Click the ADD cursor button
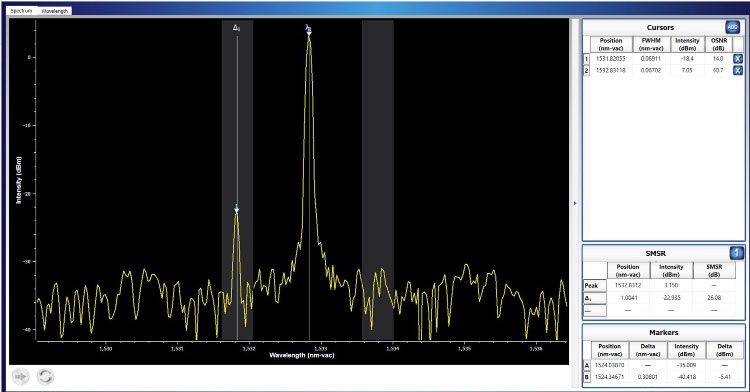The height and width of the screenshot is (392, 750). [x=732, y=27]
